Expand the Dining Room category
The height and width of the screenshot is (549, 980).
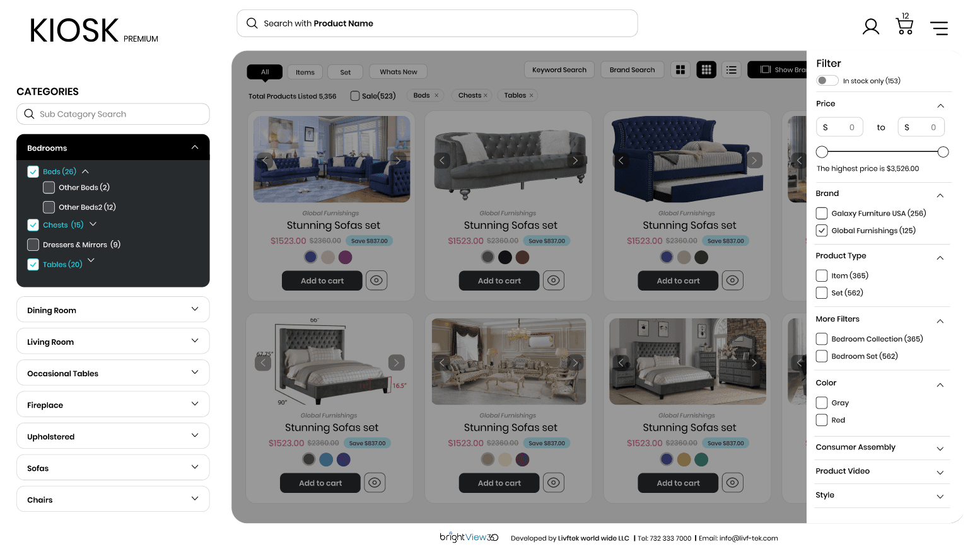pyautogui.click(x=113, y=309)
